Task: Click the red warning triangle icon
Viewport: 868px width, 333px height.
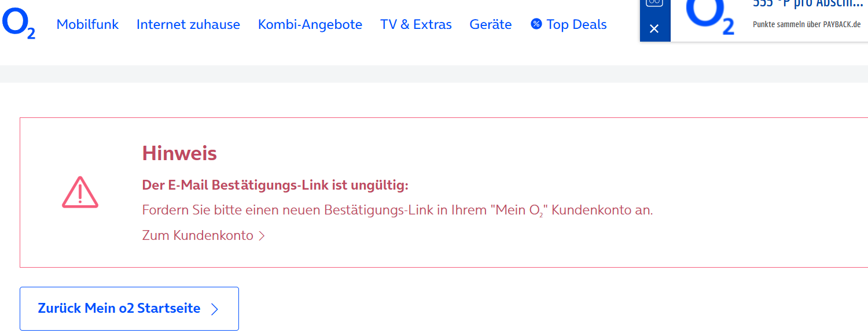Action: click(x=80, y=192)
